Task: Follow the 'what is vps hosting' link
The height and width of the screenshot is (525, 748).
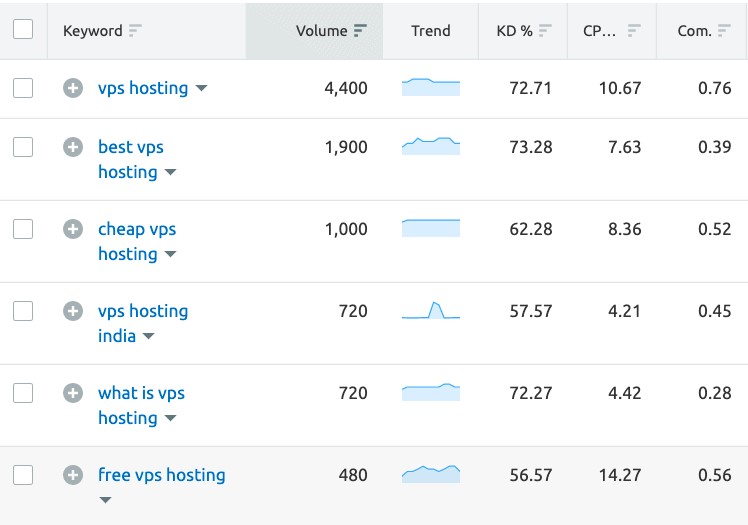Action: (141, 405)
